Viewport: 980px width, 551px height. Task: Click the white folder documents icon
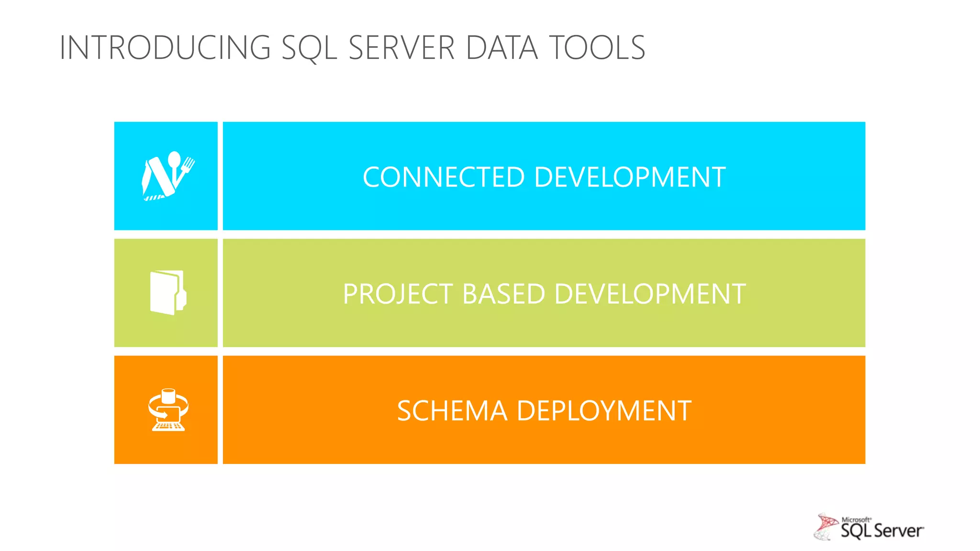point(167,292)
